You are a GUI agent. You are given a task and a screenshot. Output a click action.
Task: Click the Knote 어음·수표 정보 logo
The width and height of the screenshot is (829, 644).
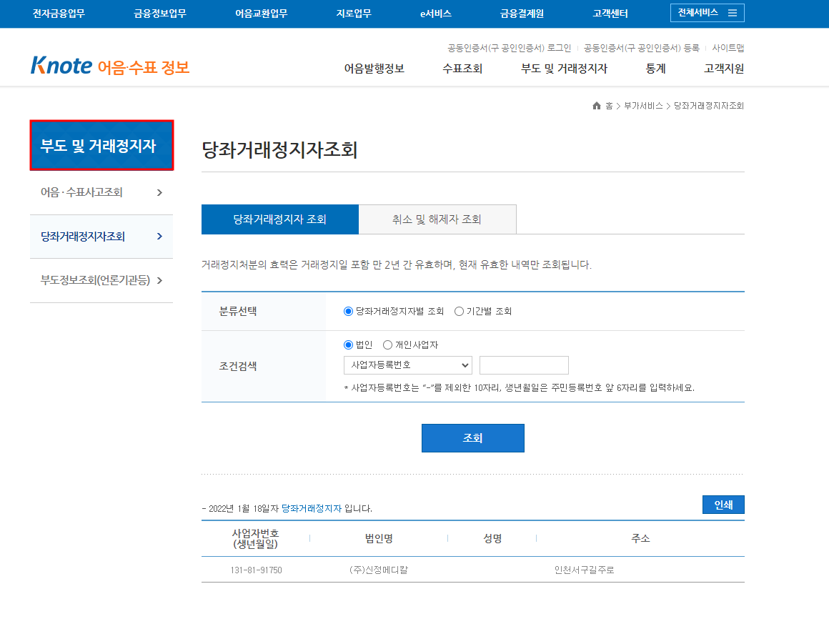click(110, 66)
